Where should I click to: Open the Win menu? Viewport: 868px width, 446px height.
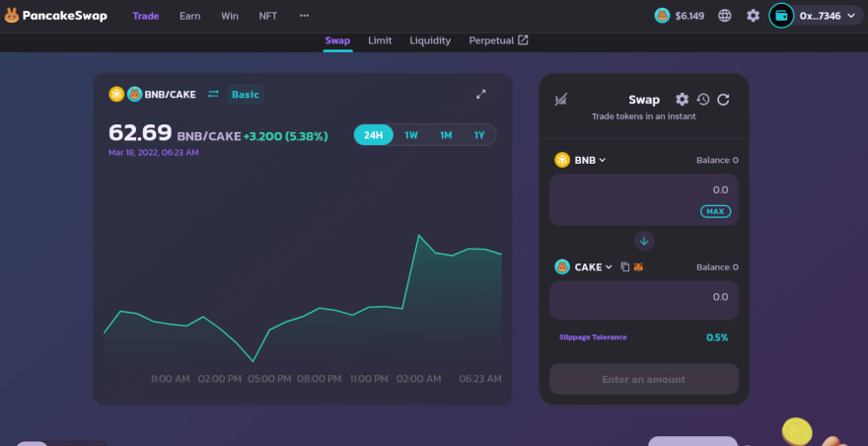coord(230,16)
